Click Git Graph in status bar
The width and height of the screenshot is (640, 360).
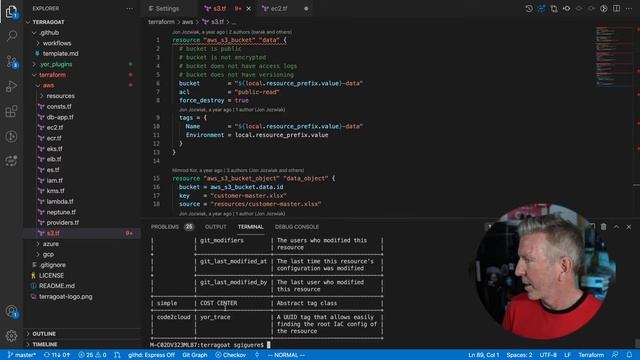tap(195, 355)
